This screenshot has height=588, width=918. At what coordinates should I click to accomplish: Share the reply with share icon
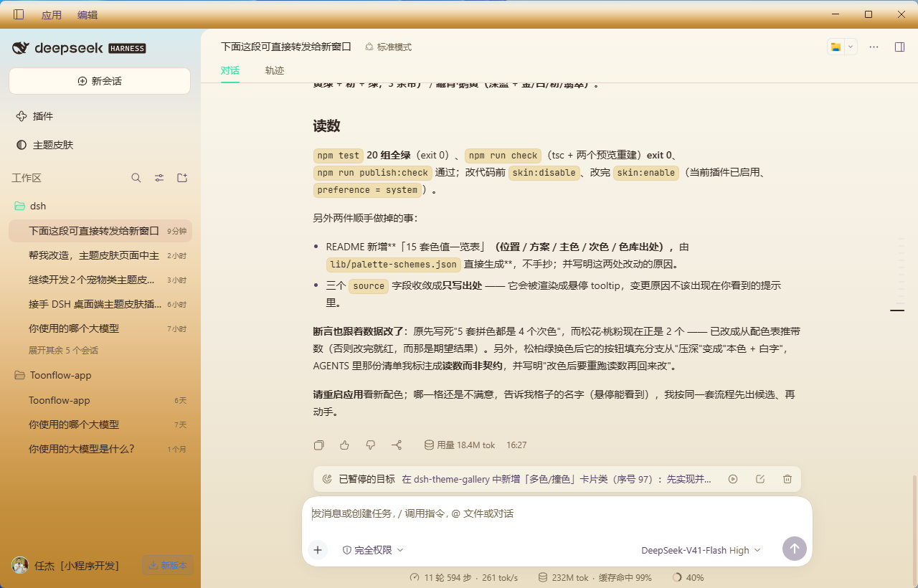coord(397,445)
